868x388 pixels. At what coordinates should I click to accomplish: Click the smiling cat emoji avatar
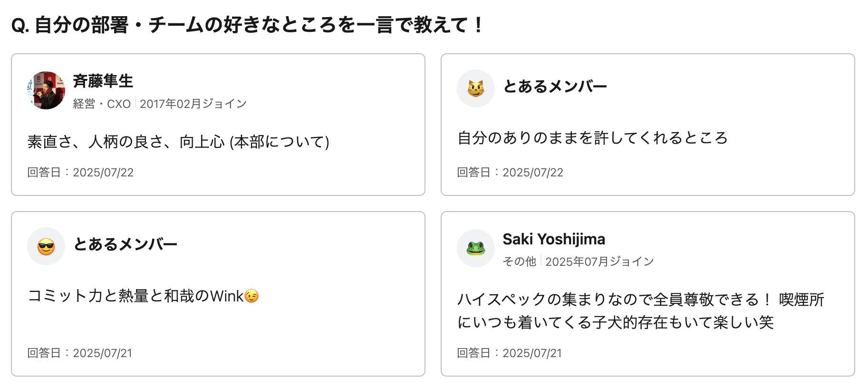(475, 88)
